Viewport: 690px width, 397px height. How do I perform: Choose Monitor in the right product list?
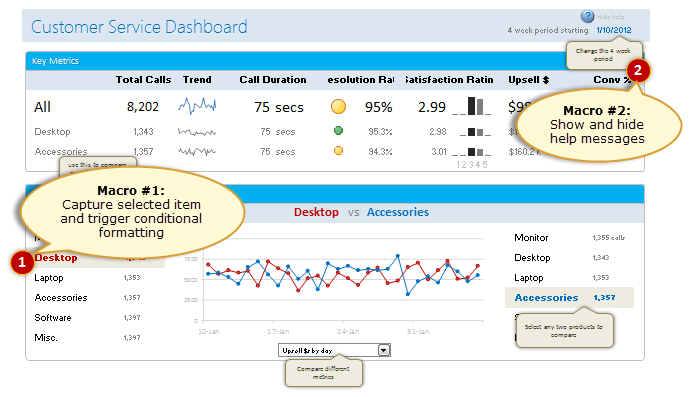point(531,238)
